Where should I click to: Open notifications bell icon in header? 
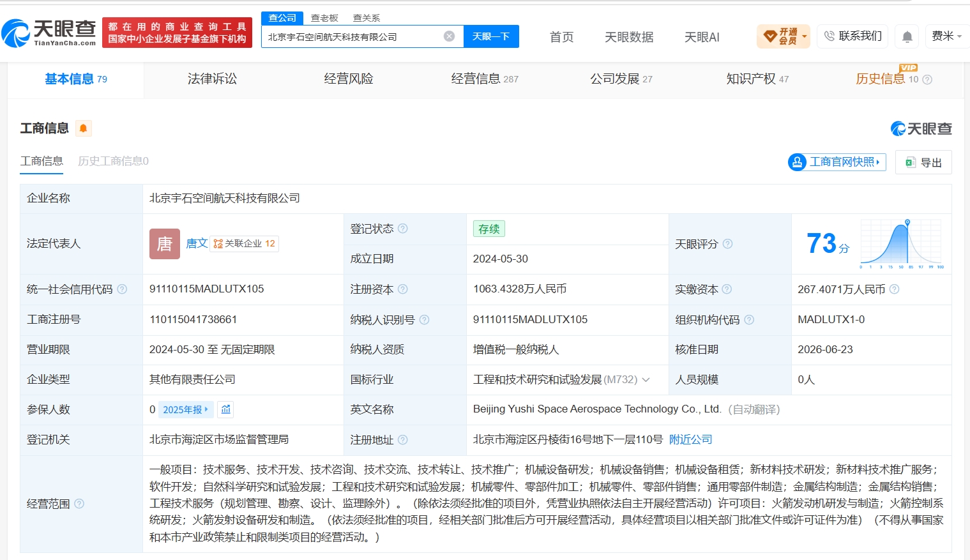pyautogui.click(x=907, y=36)
